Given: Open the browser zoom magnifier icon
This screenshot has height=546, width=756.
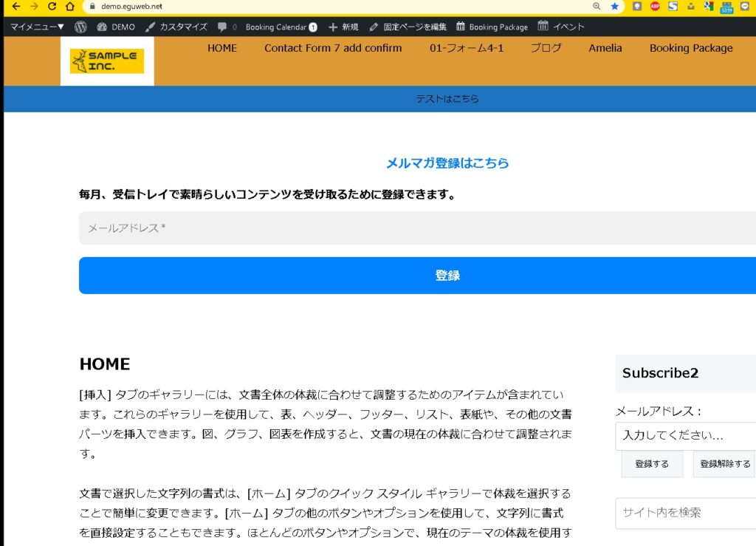Looking at the screenshot, I should (x=597, y=7).
